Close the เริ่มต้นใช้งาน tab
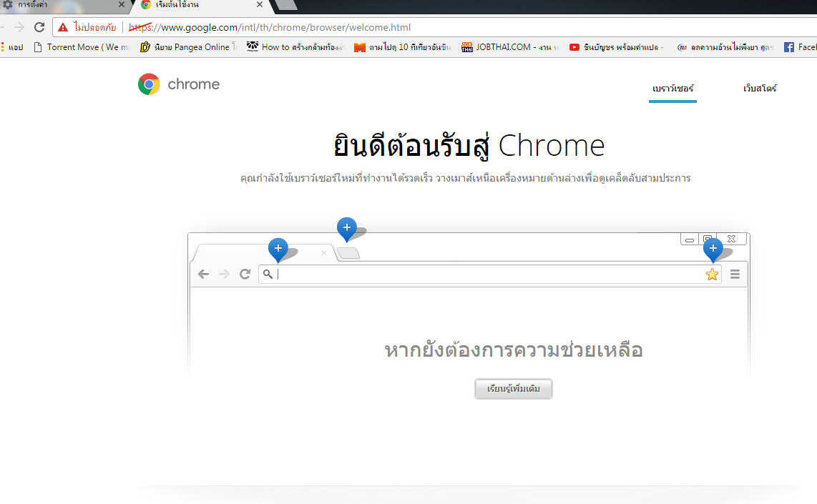This screenshot has height=504, width=817. [260, 5]
